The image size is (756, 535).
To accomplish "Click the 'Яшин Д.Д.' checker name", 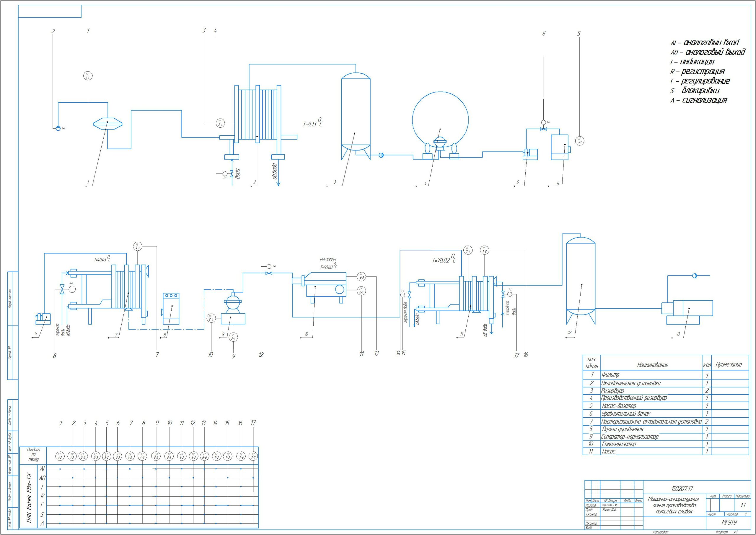I will 610,510.
